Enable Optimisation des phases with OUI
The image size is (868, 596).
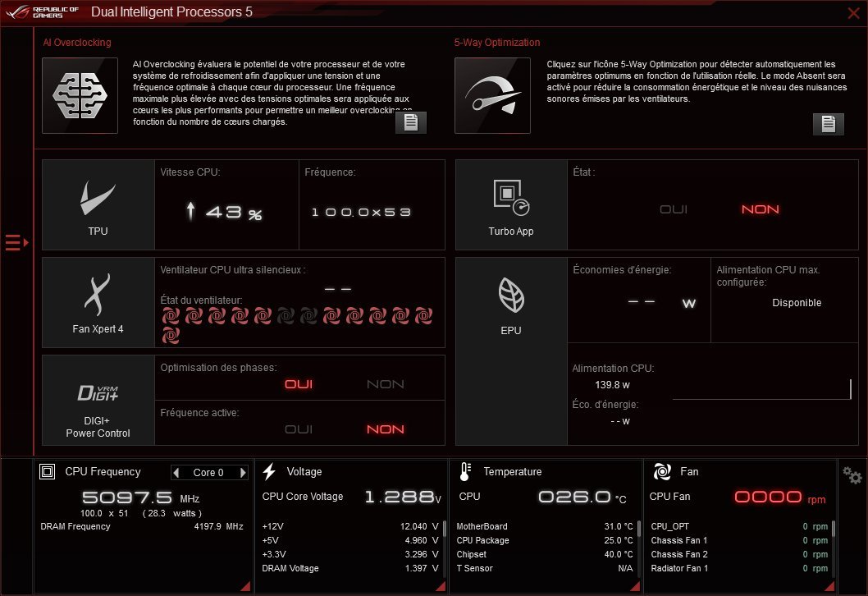pyautogui.click(x=299, y=384)
